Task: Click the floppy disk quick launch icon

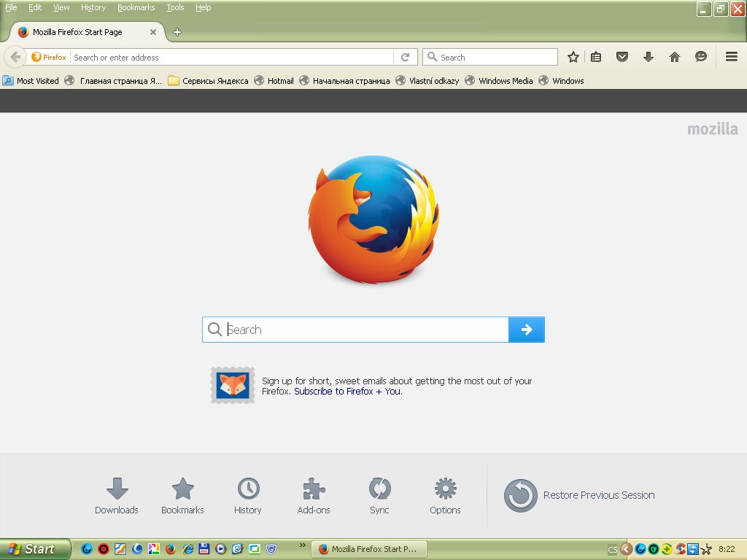Action: pos(204,549)
